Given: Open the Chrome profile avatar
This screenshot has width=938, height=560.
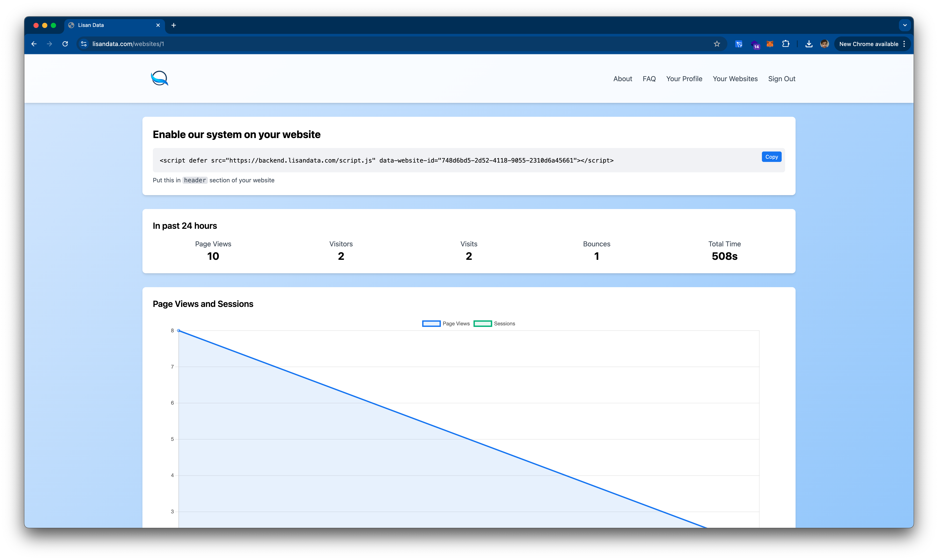Looking at the screenshot, I should (x=824, y=44).
